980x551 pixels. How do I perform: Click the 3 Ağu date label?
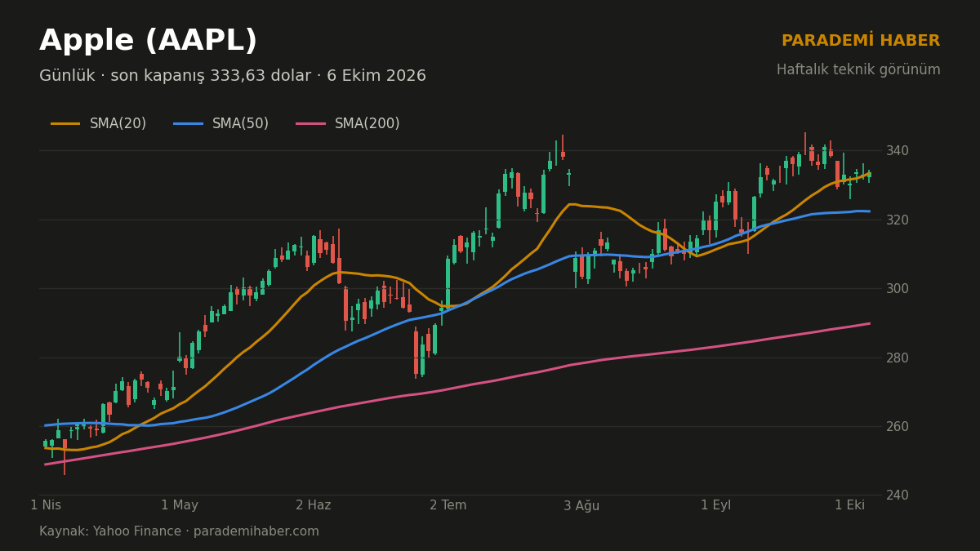click(x=581, y=505)
